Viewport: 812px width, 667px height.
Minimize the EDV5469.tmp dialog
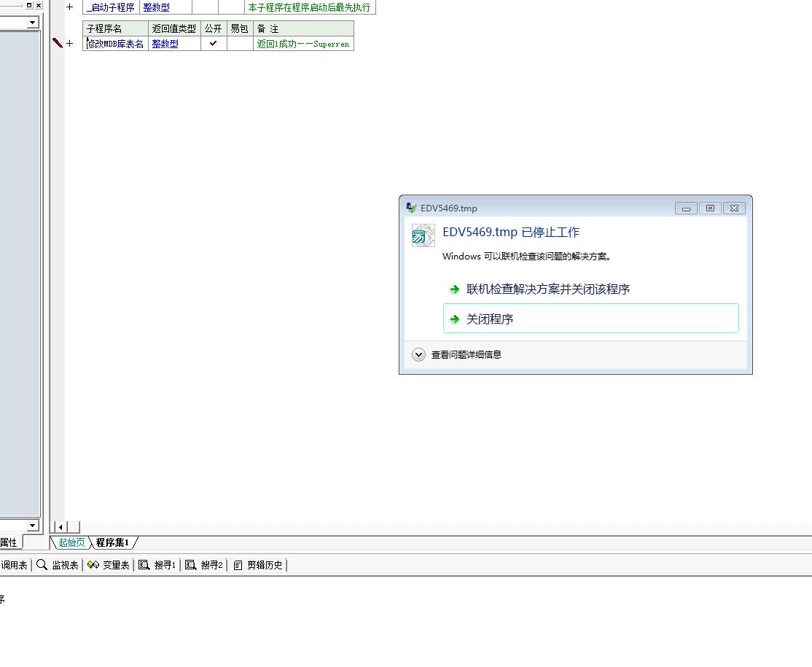click(x=686, y=208)
